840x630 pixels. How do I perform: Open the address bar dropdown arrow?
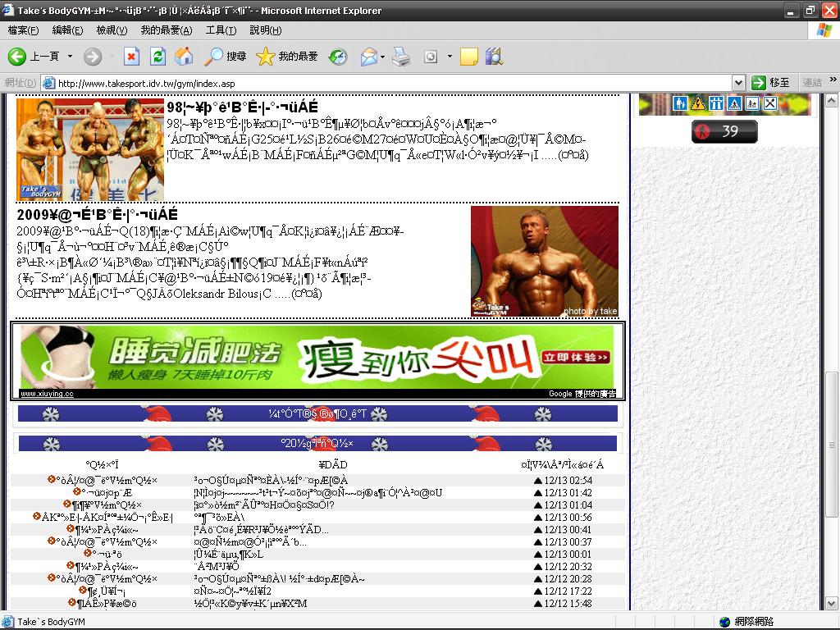coord(739,83)
